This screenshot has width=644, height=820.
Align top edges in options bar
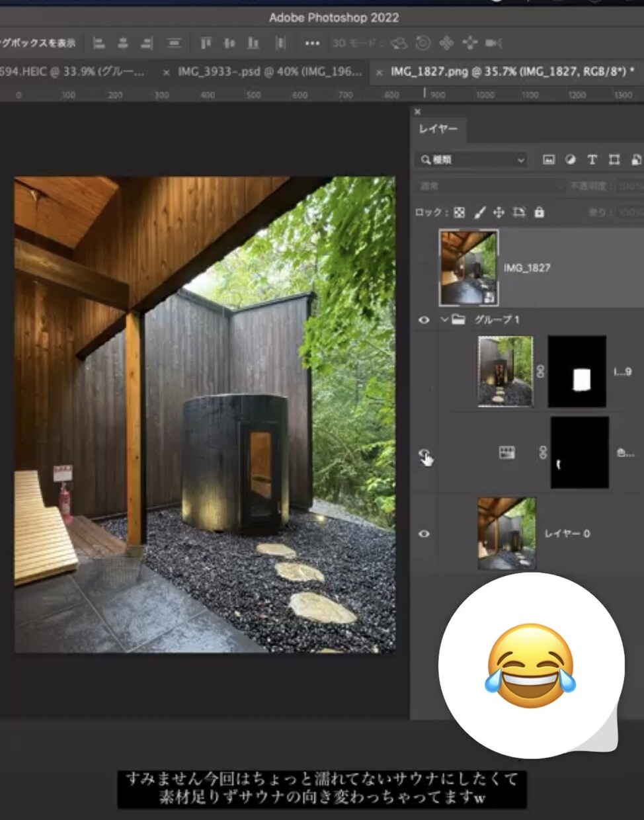click(x=206, y=44)
